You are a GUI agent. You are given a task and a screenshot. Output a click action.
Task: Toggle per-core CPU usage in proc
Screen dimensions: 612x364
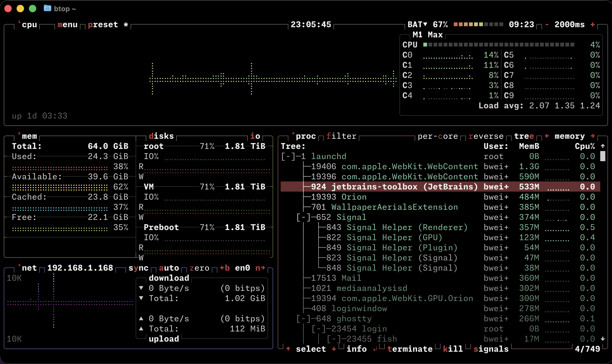coord(438,136)
